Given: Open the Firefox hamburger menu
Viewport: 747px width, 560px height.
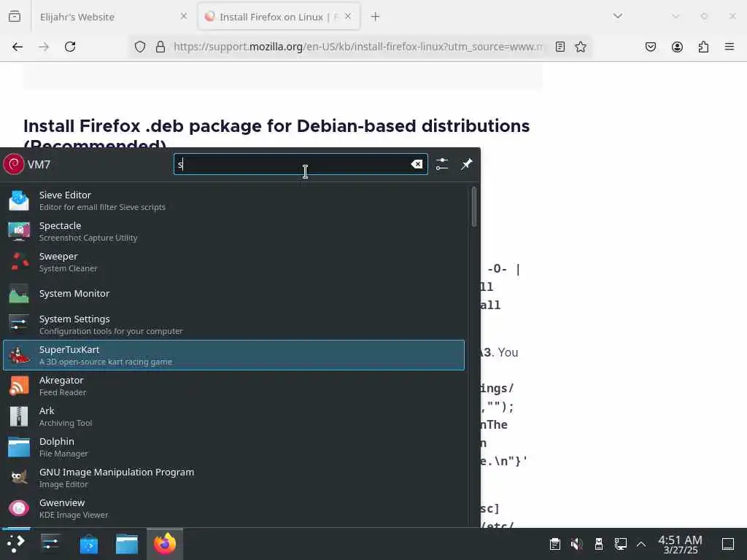Looking at the screenshot, I should (x=729, y=47).
